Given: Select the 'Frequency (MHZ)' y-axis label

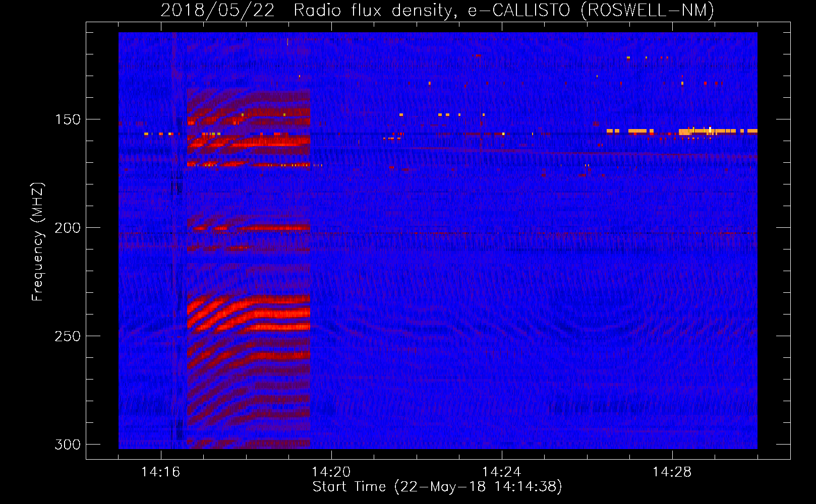Looking at the screenshot, I should pyautogui.click(x=38, y=242).
